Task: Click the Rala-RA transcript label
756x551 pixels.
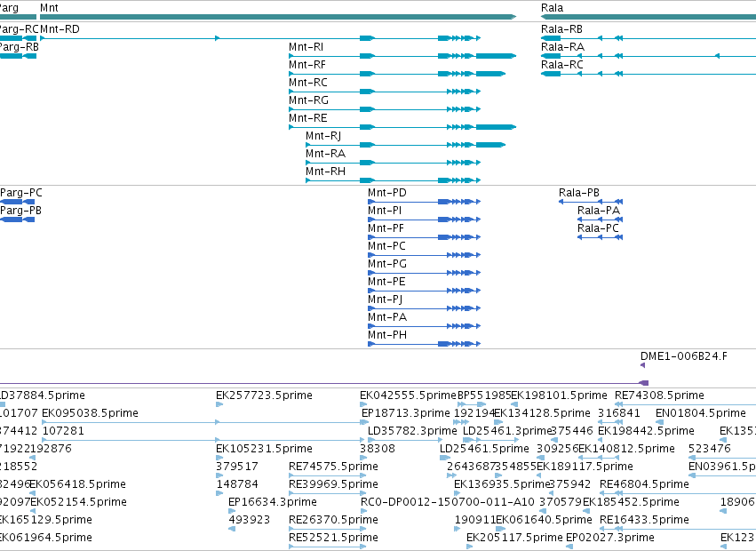Action: pos(562,47)
